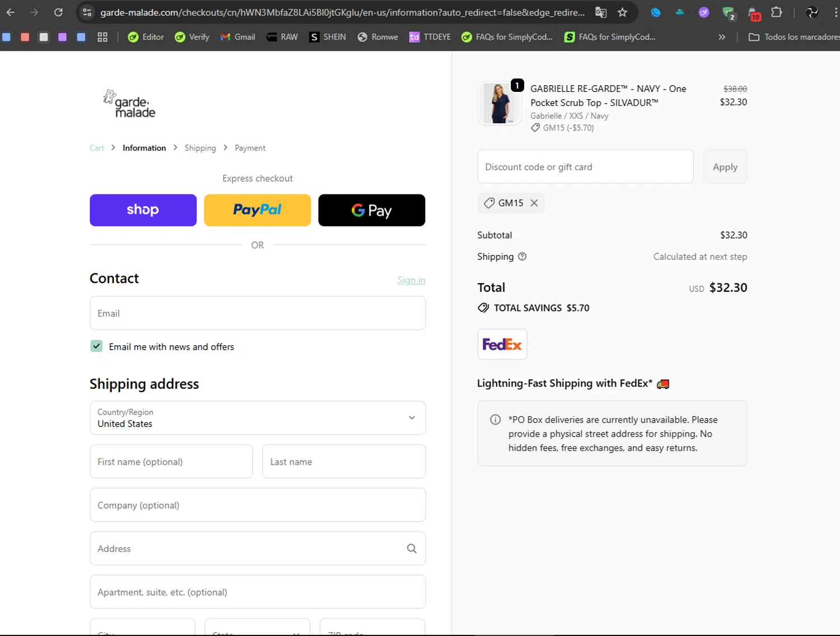Click the PO Box info icon

coord(496,420)
